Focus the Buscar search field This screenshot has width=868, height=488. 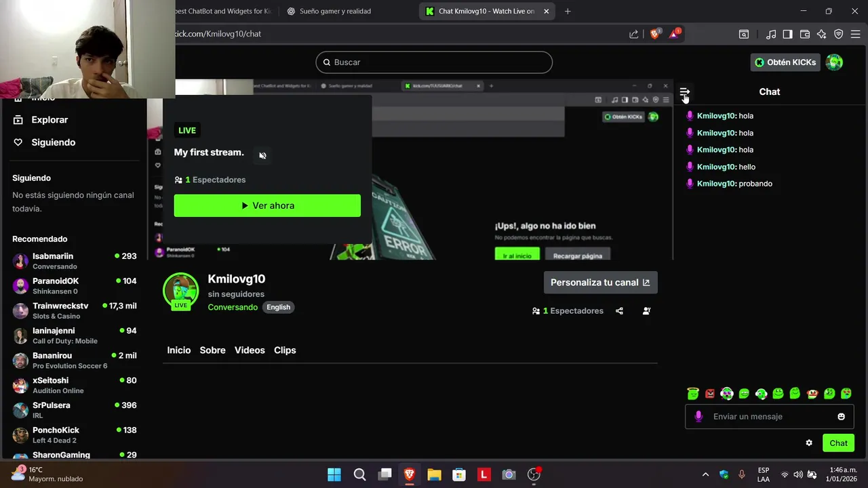click(434, 62)
